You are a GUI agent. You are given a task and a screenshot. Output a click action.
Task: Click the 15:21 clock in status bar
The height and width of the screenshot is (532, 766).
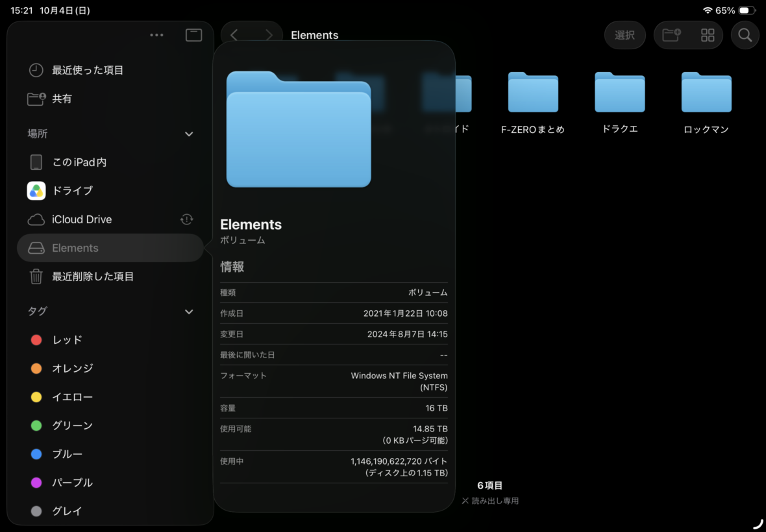pyautogui.click(x=21, y=10)
